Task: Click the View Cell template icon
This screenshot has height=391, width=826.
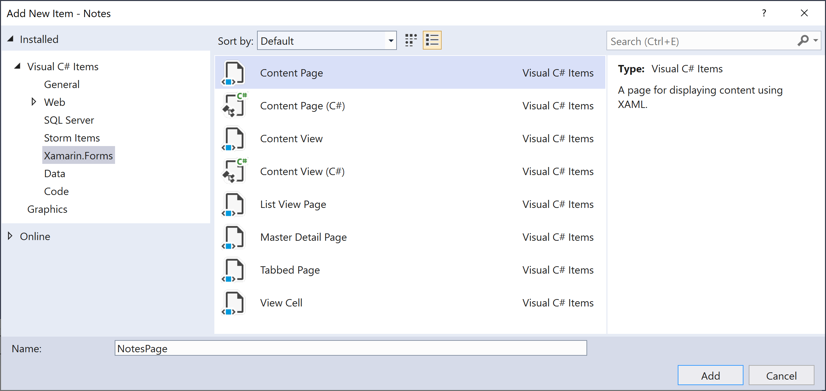Action: point(233,303)
